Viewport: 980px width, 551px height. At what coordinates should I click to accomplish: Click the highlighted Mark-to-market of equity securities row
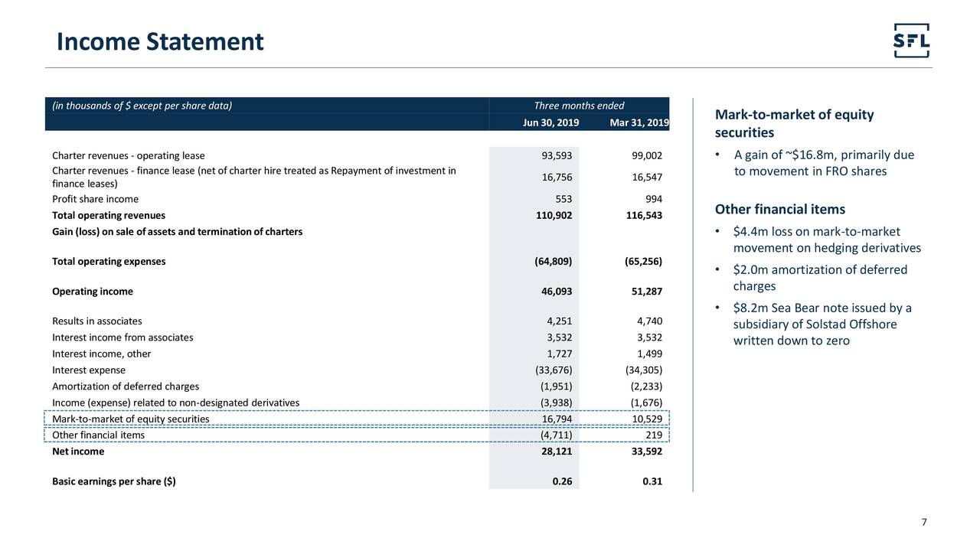129,419
